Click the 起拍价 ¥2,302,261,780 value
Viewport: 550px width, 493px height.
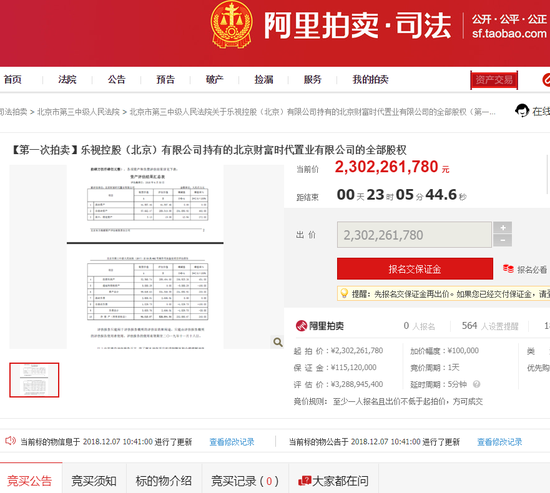(x=357, y=351)
